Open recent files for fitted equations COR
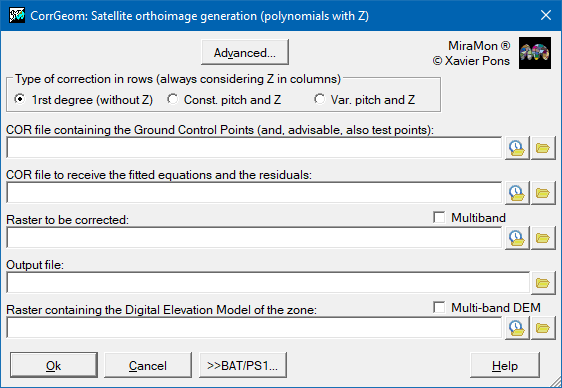The height and width of the screenshot is (388, 562). tap(517, 193)
